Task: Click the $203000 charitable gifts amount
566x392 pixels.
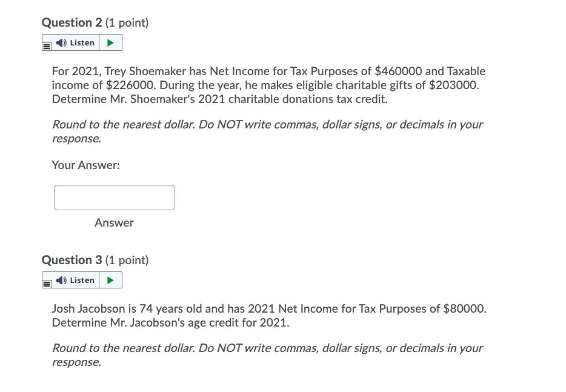Action: click(x=453, y=85)
